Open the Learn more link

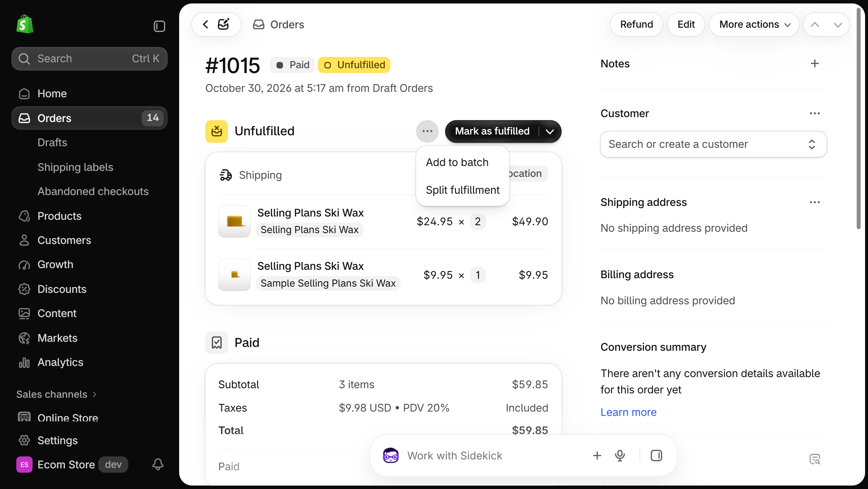628,412
